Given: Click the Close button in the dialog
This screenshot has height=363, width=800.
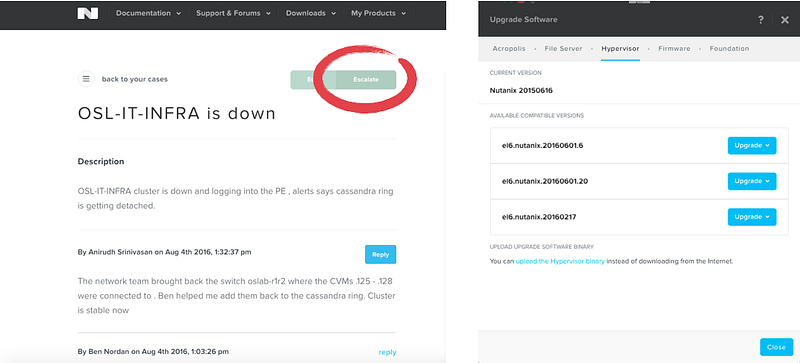Looking at the screenshot, I should click(x=776, y=347).
